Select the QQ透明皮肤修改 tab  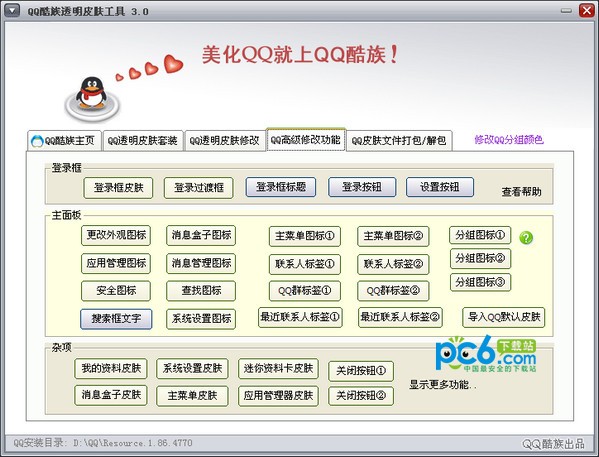coord(224,141)
